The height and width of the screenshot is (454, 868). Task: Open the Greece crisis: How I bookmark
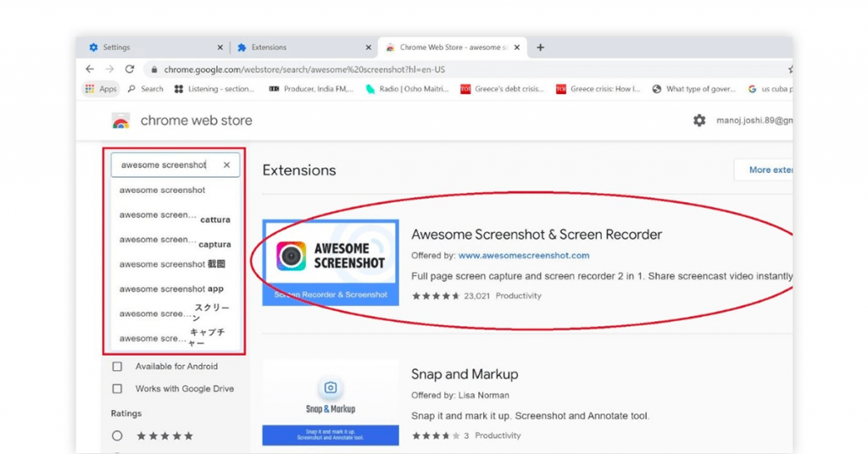[x=598, y=89]
